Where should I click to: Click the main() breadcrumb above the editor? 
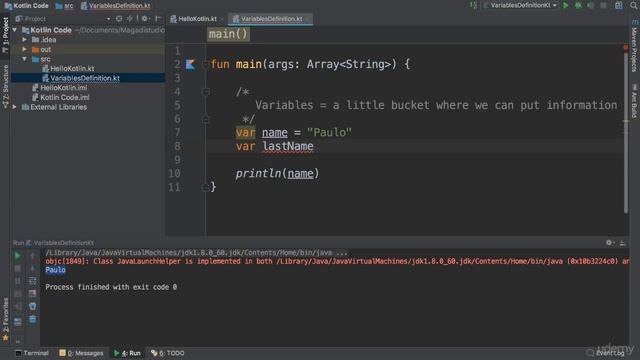tap(228, 34)
